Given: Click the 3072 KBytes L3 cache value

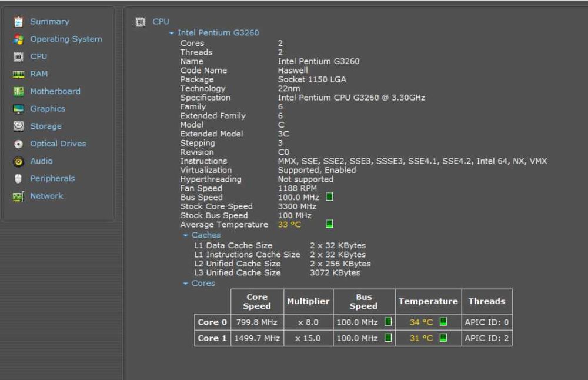Looking at the screenshot, I should point(335,273).
